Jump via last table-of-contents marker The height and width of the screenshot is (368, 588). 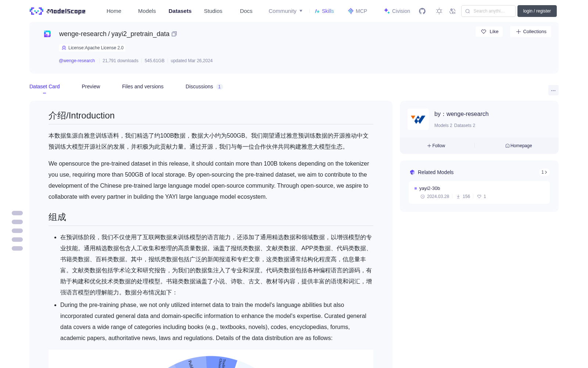[x=17, y=248]
